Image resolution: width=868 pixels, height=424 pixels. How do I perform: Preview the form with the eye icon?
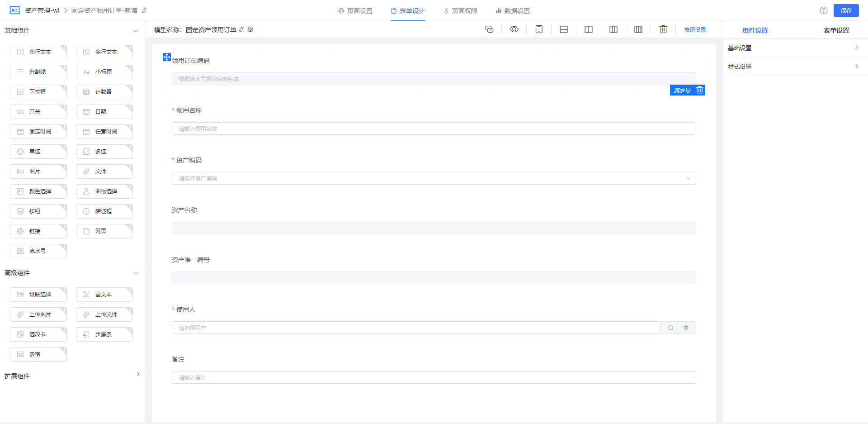tap(514, 29)
